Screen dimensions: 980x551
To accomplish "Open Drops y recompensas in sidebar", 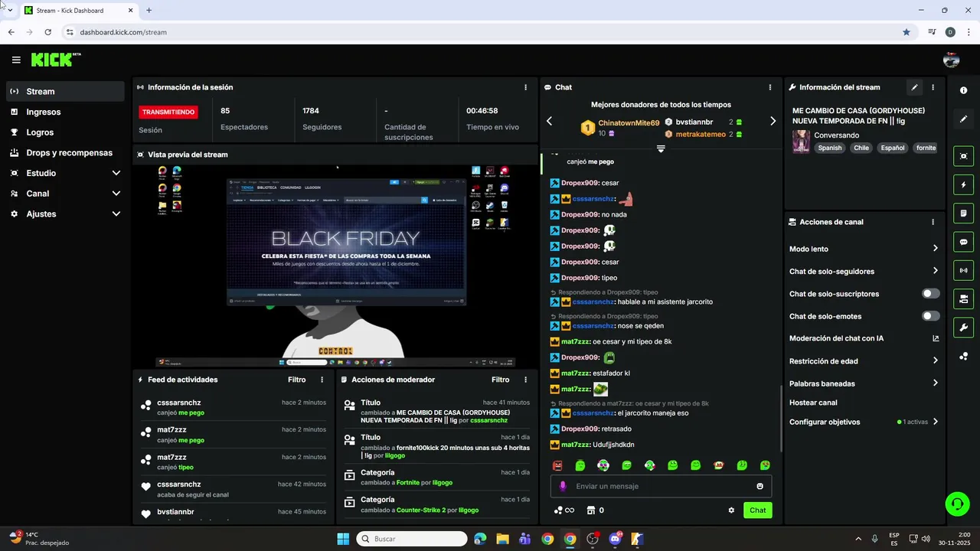I will (65, 152).
